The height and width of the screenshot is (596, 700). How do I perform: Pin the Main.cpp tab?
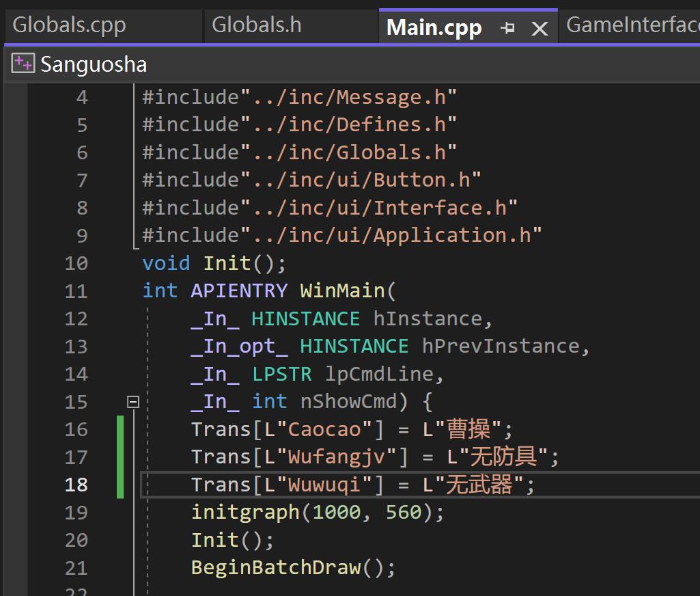(x=508, y=29)
